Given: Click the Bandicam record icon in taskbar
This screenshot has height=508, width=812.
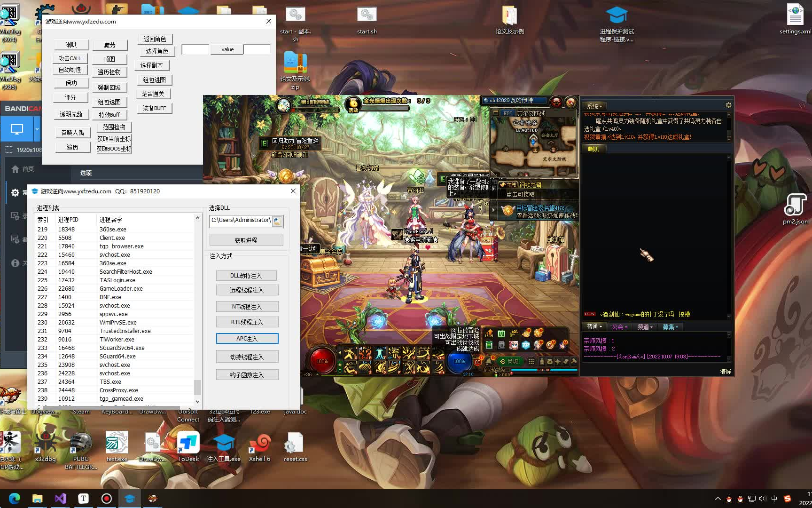Looking at the screenshot, I should coord(106,499).
